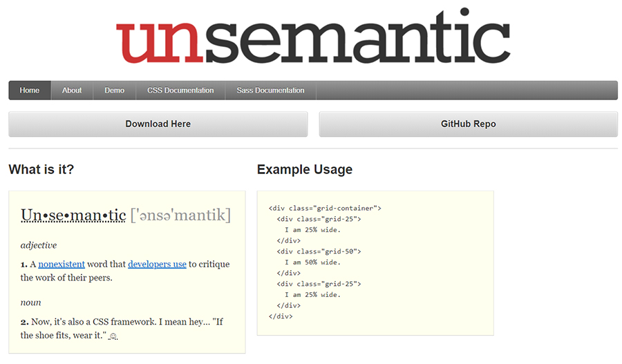Click the smiley icon after 'wear it.'
This screenshot has height=364, width=622.
(x=113, y=336)
